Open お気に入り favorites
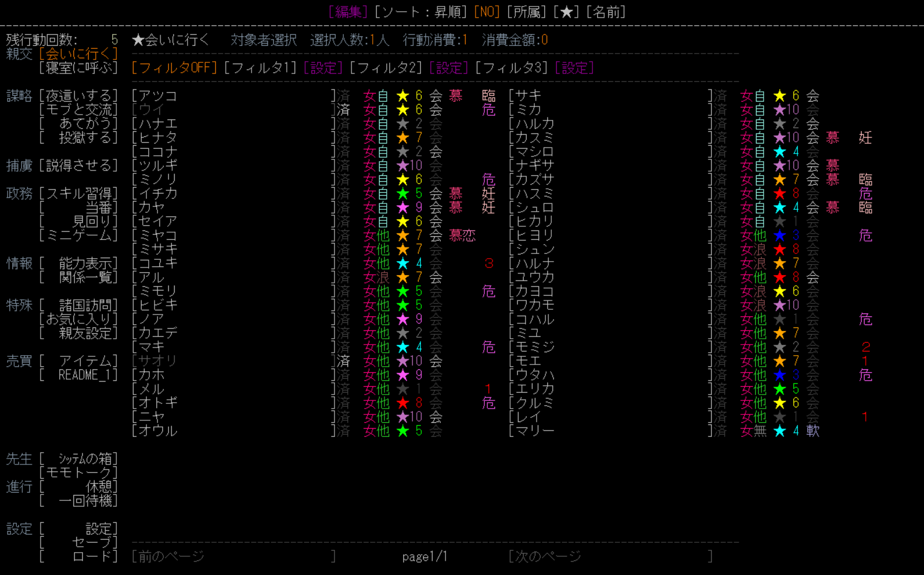 [79, 319]
